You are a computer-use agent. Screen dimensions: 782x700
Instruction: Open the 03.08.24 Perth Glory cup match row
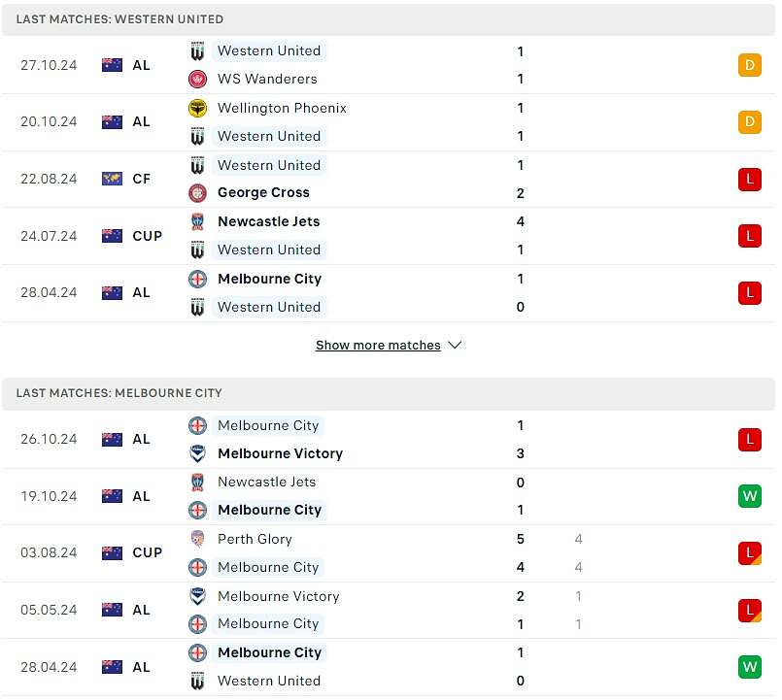[389, 553]
